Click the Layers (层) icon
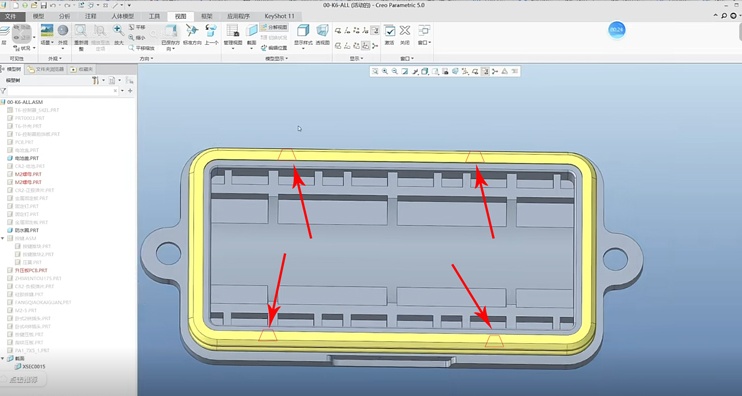This screenshot has height=396, width=742. [x=4, y=31]
